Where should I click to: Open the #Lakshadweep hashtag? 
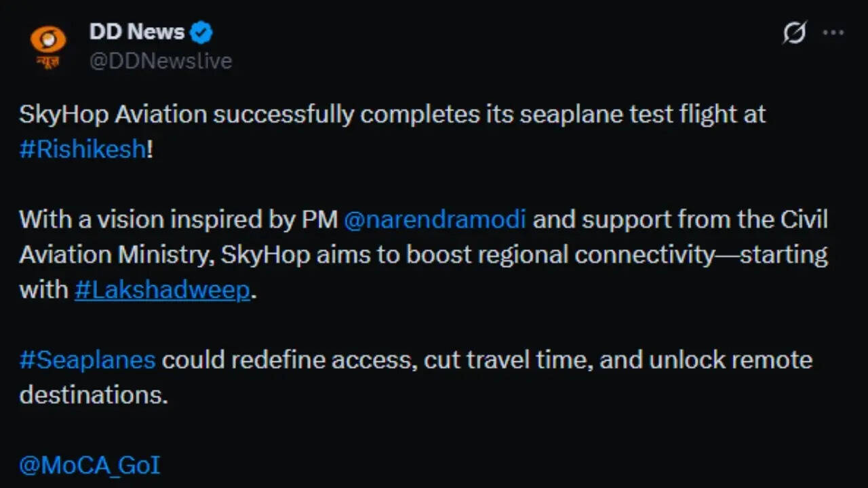click(161, 289)
